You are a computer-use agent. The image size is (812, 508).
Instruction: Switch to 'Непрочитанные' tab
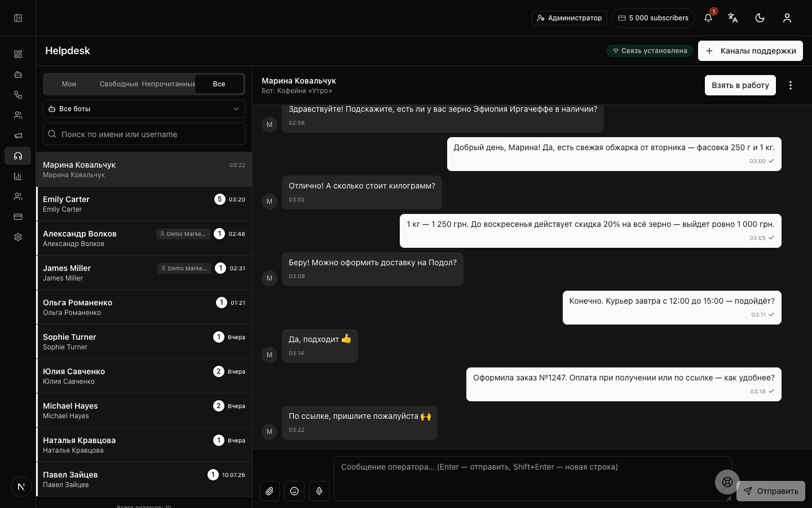(x=169, y=84)
